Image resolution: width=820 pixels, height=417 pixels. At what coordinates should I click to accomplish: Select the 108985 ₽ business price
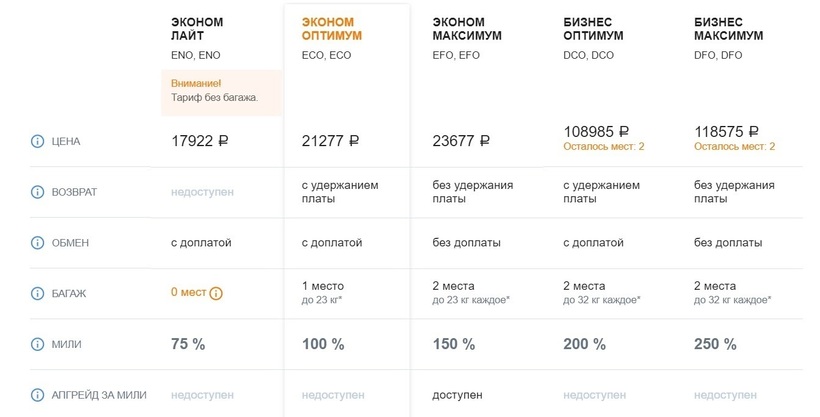[x=596, y=131]
